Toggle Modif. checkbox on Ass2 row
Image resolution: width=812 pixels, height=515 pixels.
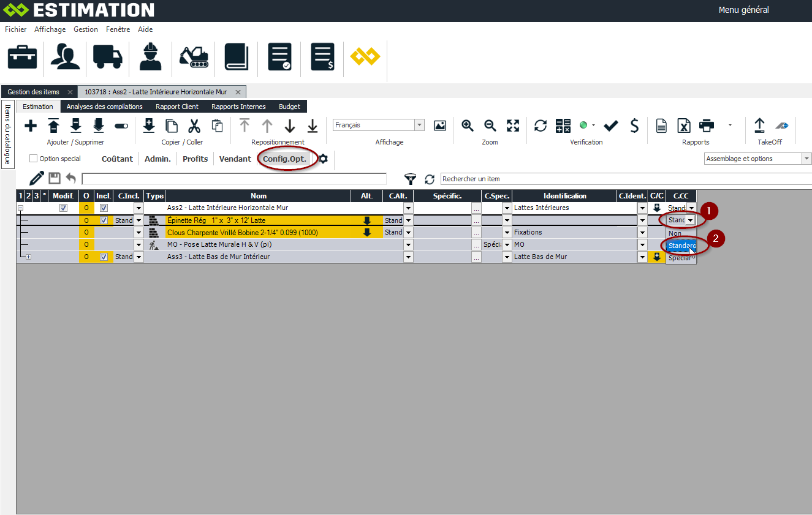[x=63, y=208]
